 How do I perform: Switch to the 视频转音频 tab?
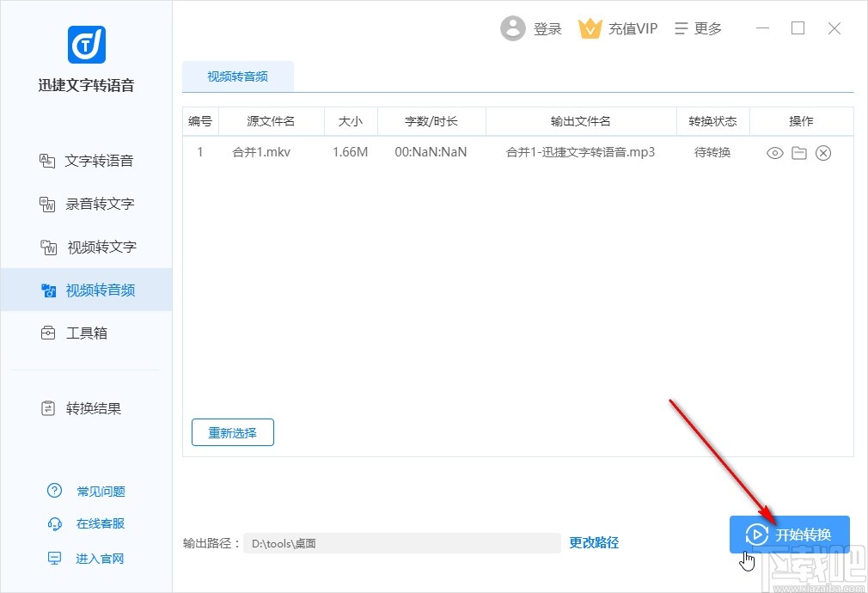pos(237,76)
